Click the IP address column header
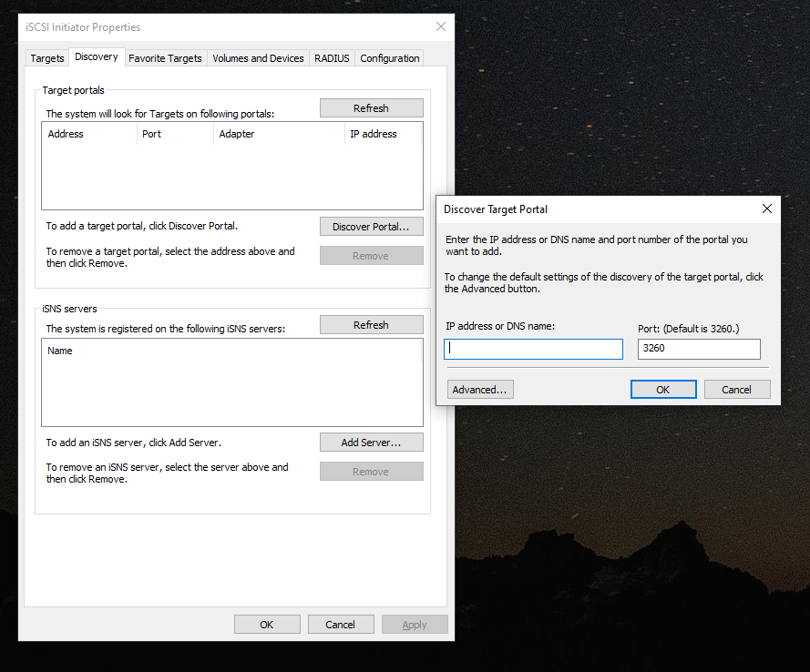The width and height of the screenshot is (810, 672). point(384,134)
